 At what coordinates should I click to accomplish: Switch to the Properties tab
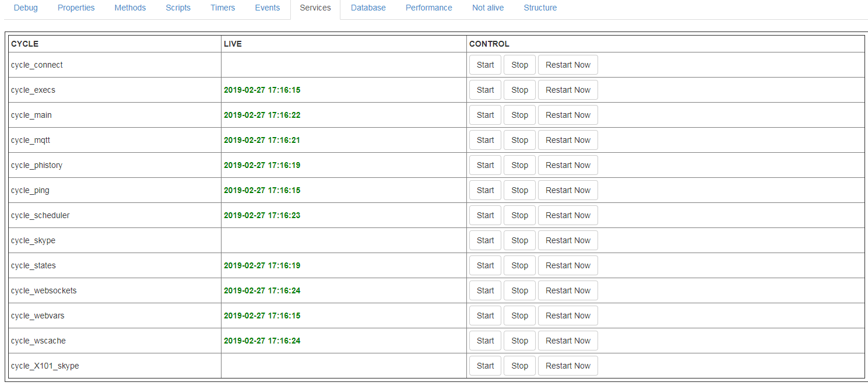(x=76, y=8)
